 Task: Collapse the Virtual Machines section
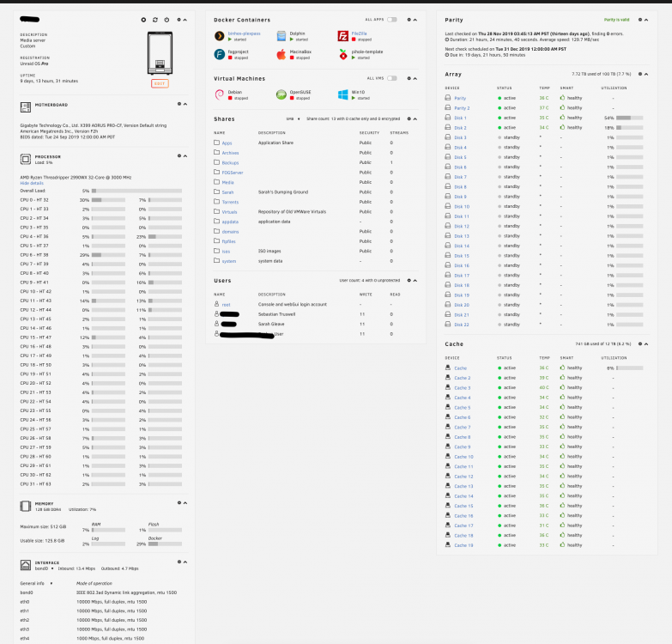pos(415,78)
